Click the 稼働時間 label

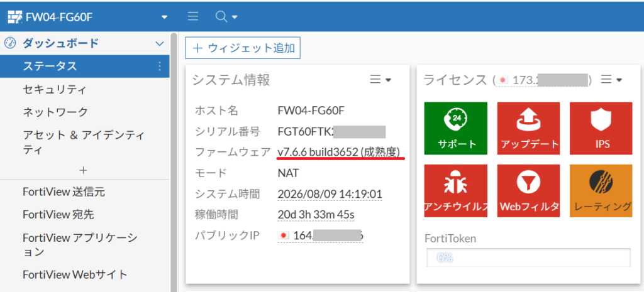(x=216, y=214)
